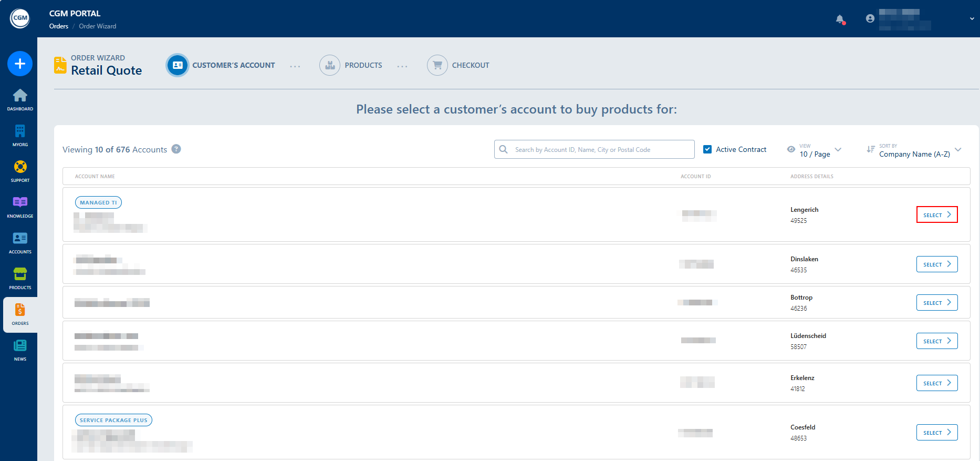Click the Bottrop city text
The image size is (980, 461).
point(801,298)
